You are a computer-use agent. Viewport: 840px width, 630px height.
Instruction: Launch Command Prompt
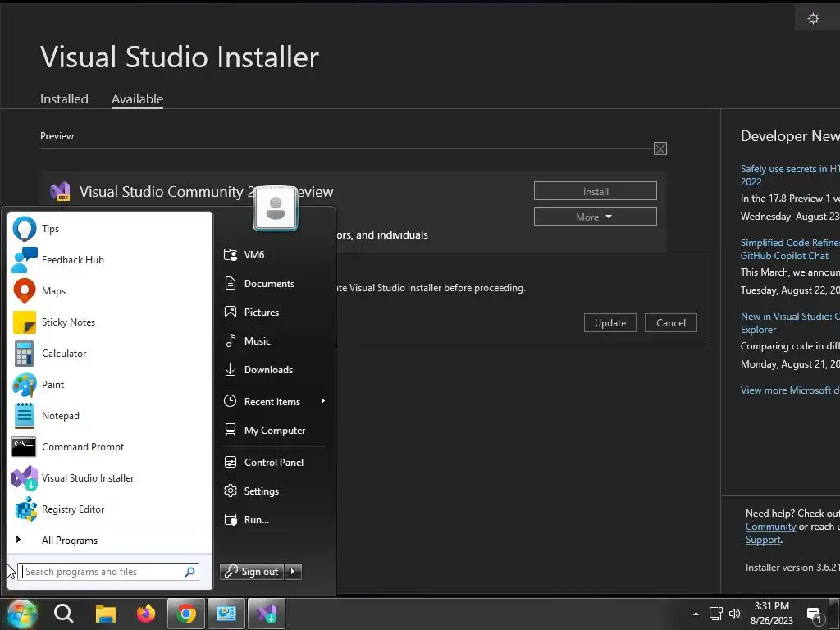coord(110,447)
